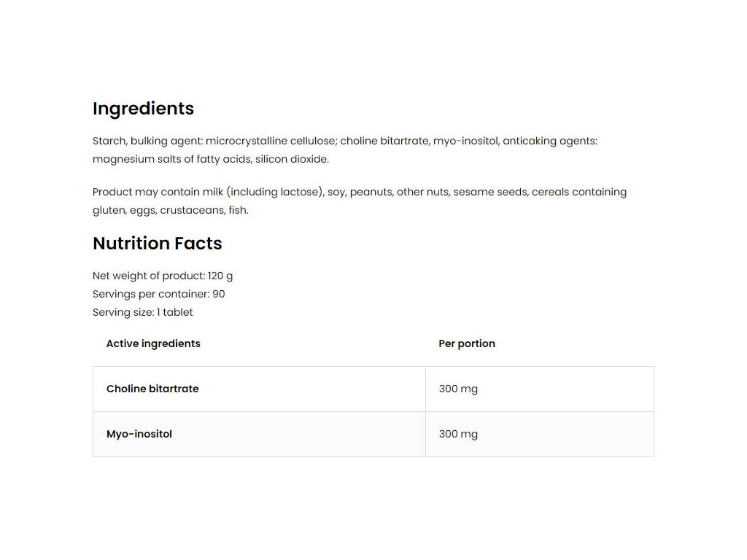
Task: Select the Myo-inositol table row label
Action: 139,434
